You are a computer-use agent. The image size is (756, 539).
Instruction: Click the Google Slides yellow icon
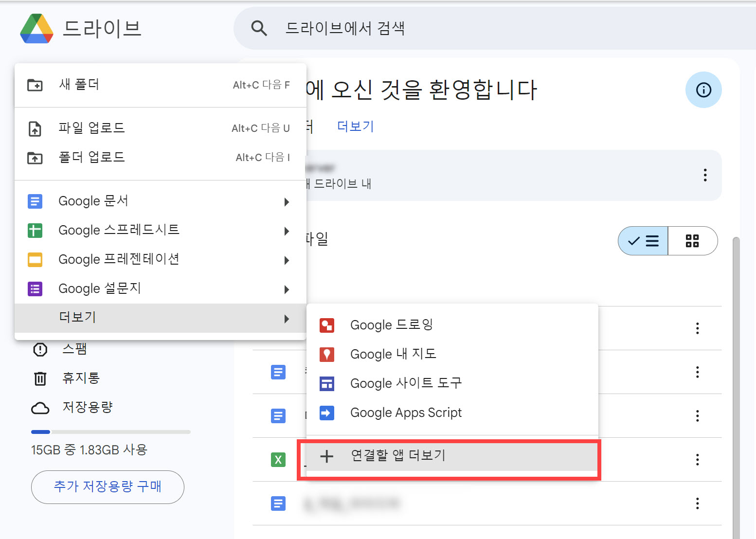pos(35,260)
